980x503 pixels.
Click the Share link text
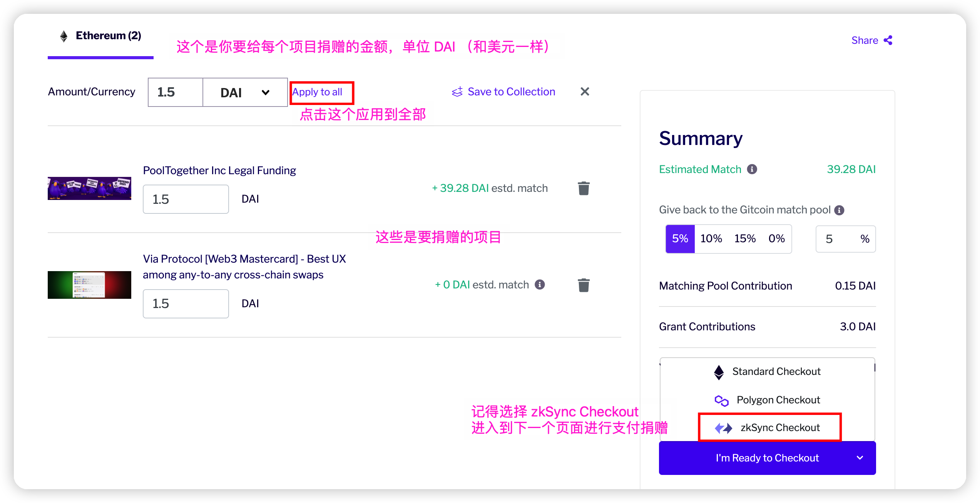click(x=865, y=40)
